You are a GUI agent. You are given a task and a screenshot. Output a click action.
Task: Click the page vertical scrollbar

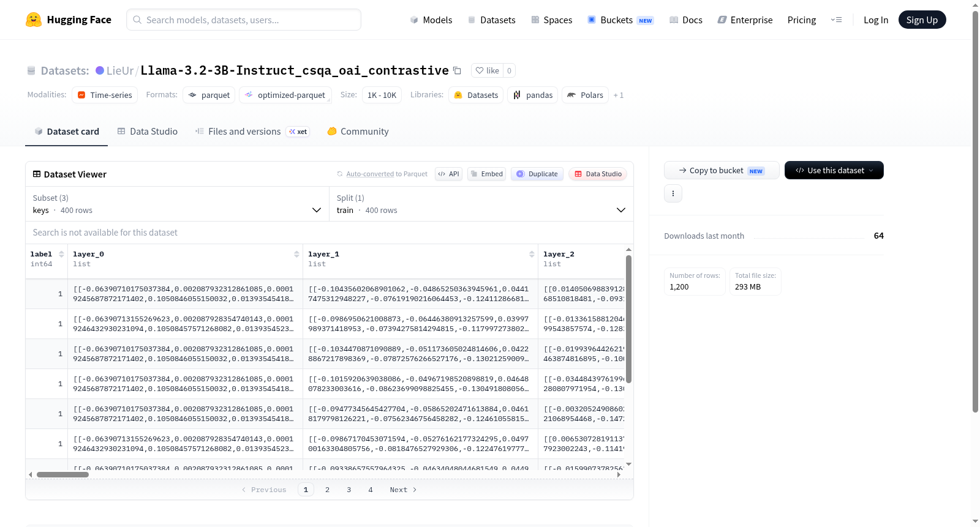point(975,211)
